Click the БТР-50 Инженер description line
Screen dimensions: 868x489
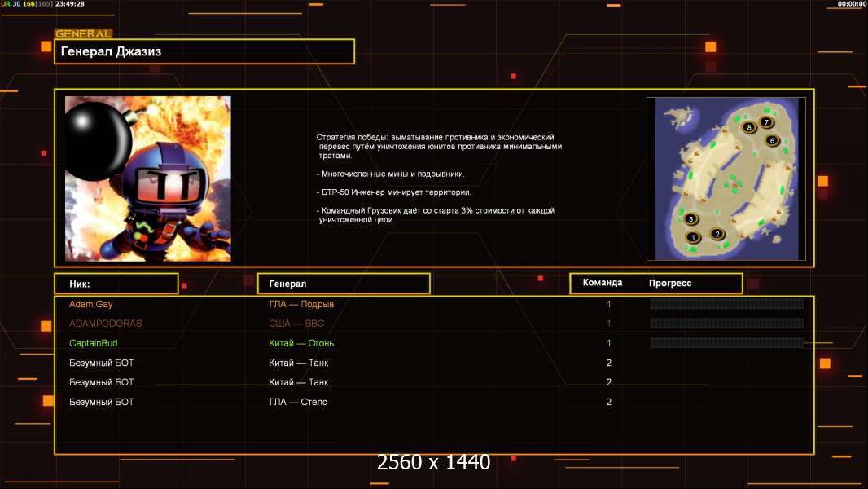pyautogui.click(x=393, y=192)
